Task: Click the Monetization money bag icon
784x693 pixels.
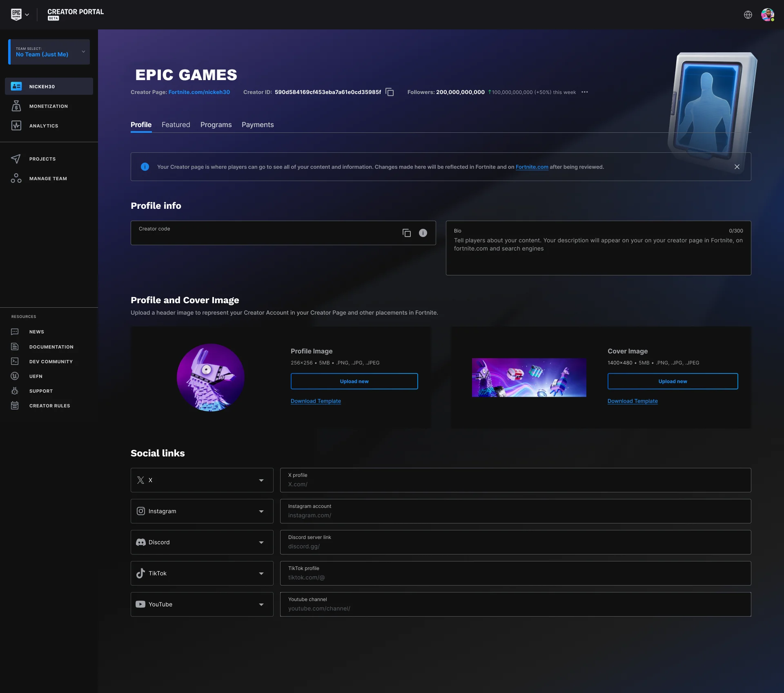Action: tap(16, 106)
